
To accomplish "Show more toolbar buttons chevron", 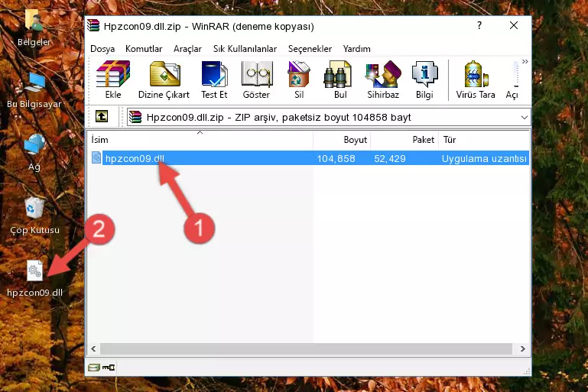I will (525, 61).
